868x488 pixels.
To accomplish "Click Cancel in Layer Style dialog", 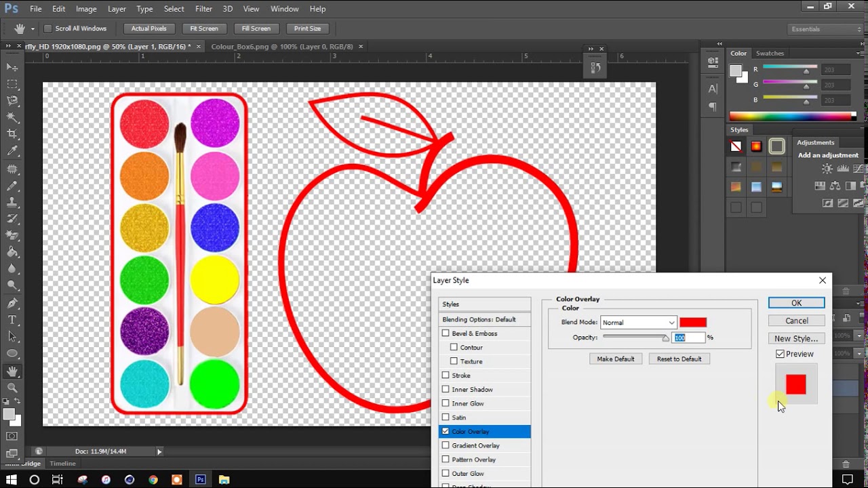I will pyautogui.click(x=796, y=321).
